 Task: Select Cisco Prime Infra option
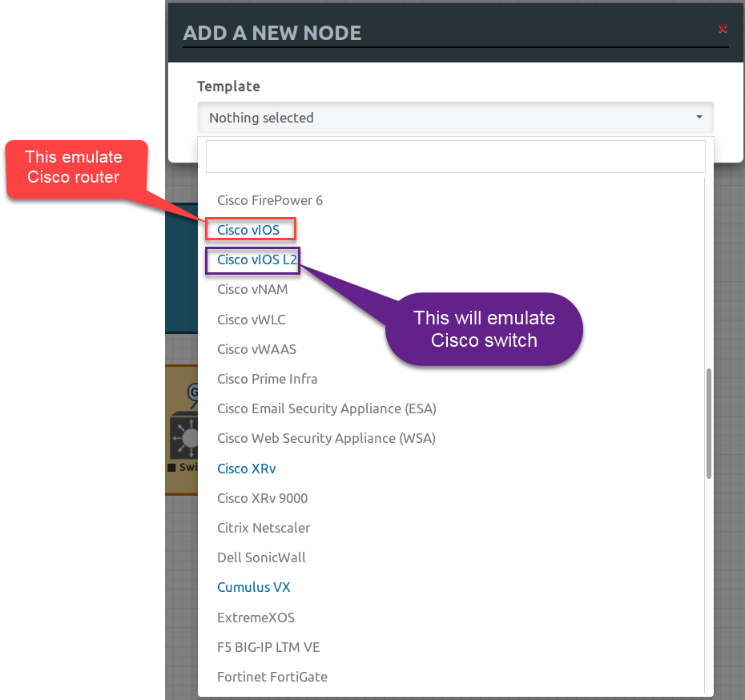point(267,379)
